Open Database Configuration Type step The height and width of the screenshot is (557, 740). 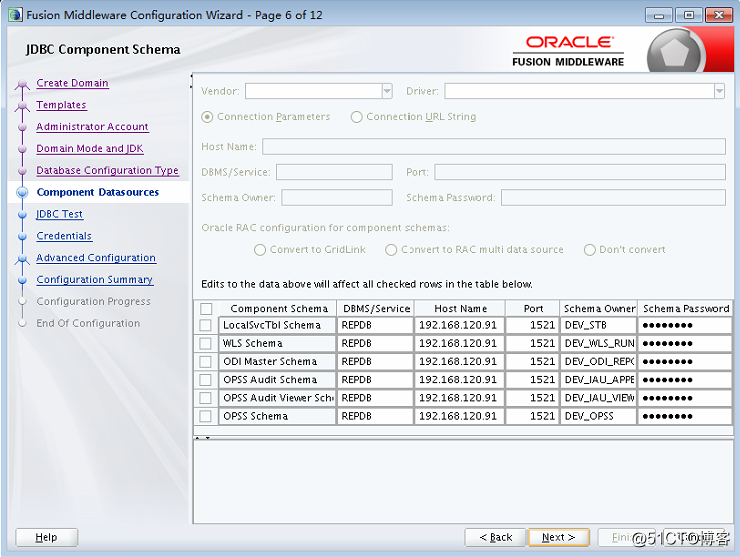click(108, 170)
